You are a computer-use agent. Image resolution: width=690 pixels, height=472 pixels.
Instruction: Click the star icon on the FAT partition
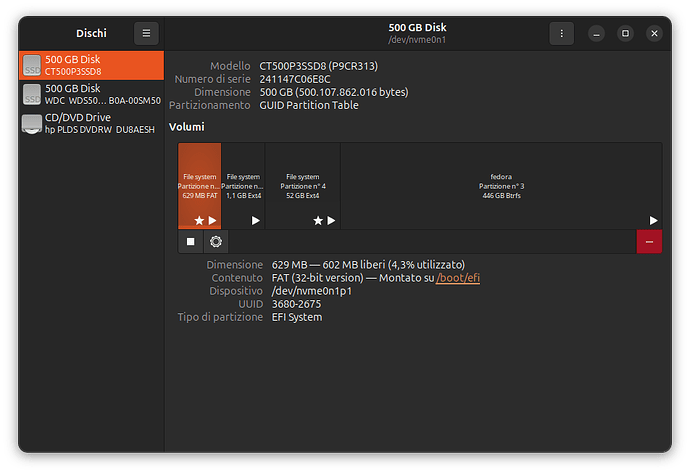point(199,220)
